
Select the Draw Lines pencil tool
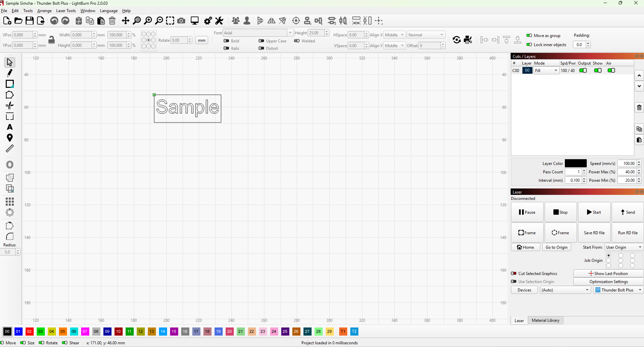(x=10, y=73)
